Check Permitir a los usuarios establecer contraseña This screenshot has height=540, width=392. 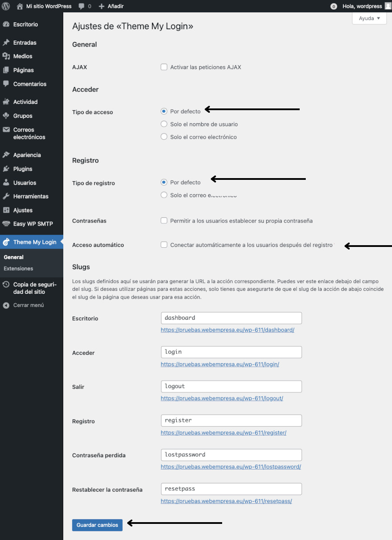tap(164, 221)
